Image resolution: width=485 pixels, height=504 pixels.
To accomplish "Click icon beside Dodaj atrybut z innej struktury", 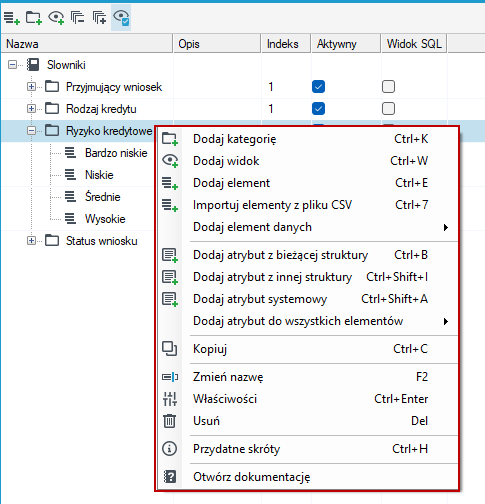I will (x=170, y=277).
